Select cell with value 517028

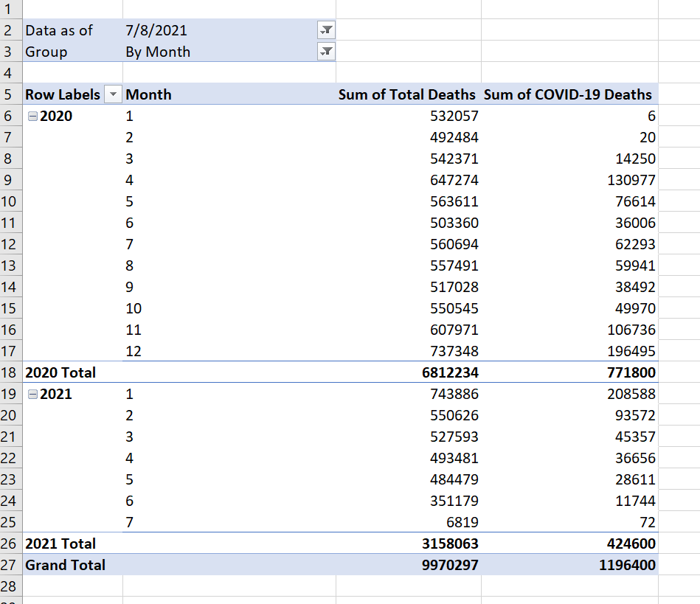(x=409, y=287)
